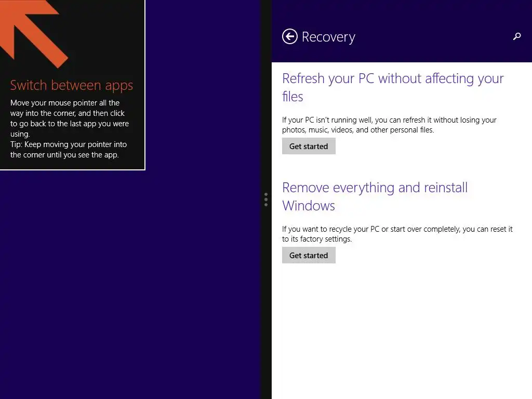Screen dimensions: 532x399
Task: Open the search magnifier icon
Action: point(517,36)
